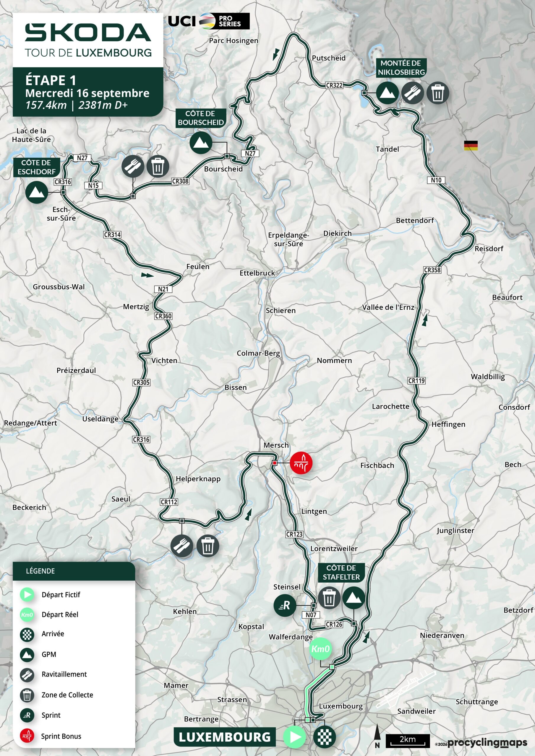Screen dimensions: 535x756
Task: Select the "Côte de Bourscheid" climb label
Action: (201, 118)
